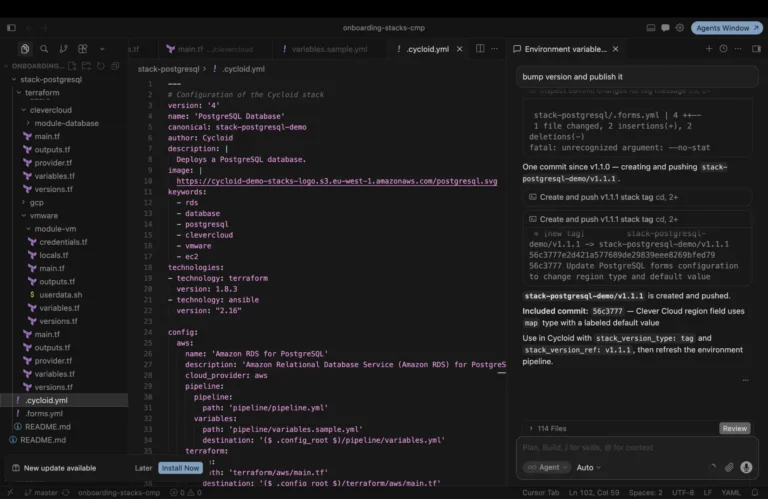The height and width of the screenshot is (499, 768).
Task: Click Cursor Tab in status bar
Action: coord(541,493)
